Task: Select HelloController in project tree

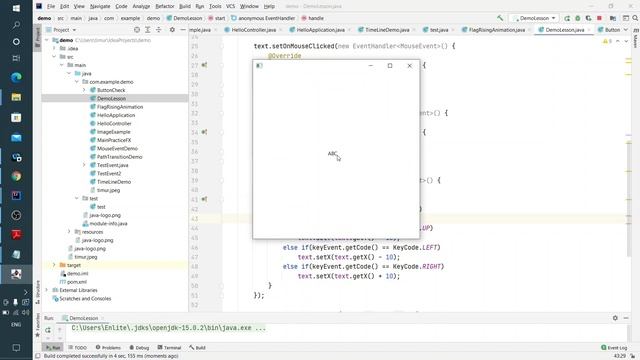Action: pos(114,123)
